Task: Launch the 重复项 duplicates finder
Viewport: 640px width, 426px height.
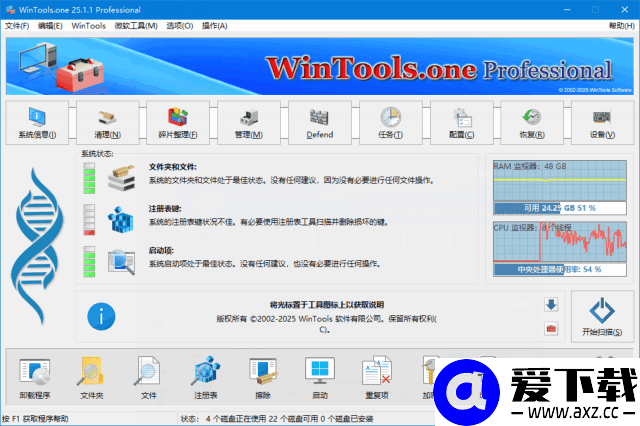Action: [377, 378]
